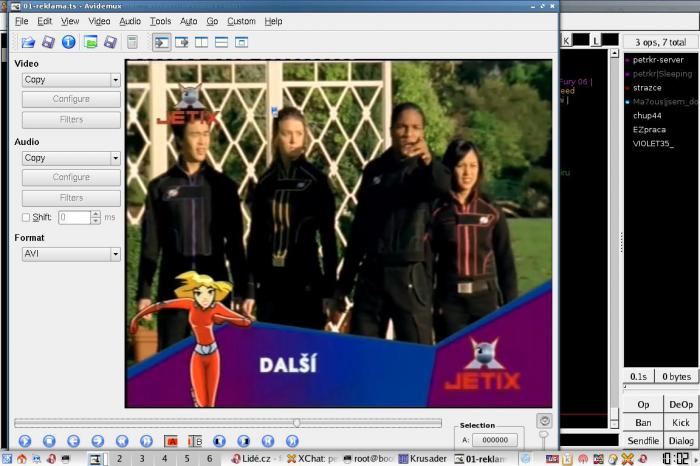Click Ban button in XChat window
The height and width of the screenshot is (466, 700).
643,422
